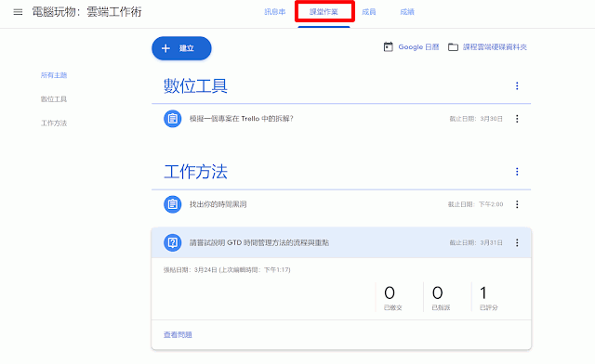Open the Google 日曆 link
595x364 pixels.
pos(418,47)
